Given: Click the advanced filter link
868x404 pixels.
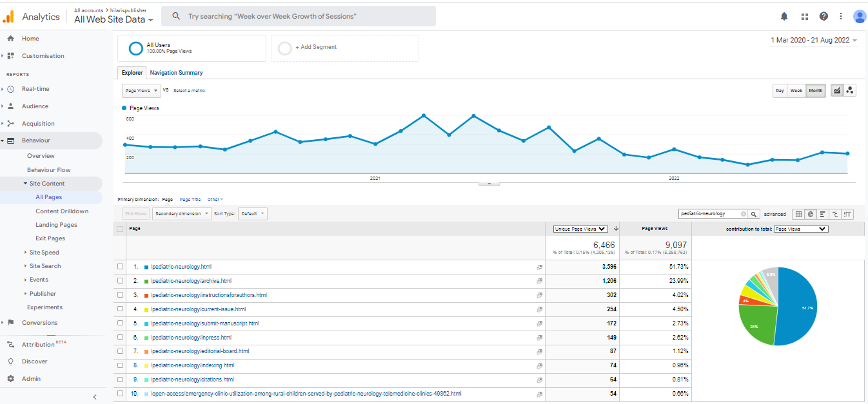Looking at the screenshot, I should pos(774,214).
